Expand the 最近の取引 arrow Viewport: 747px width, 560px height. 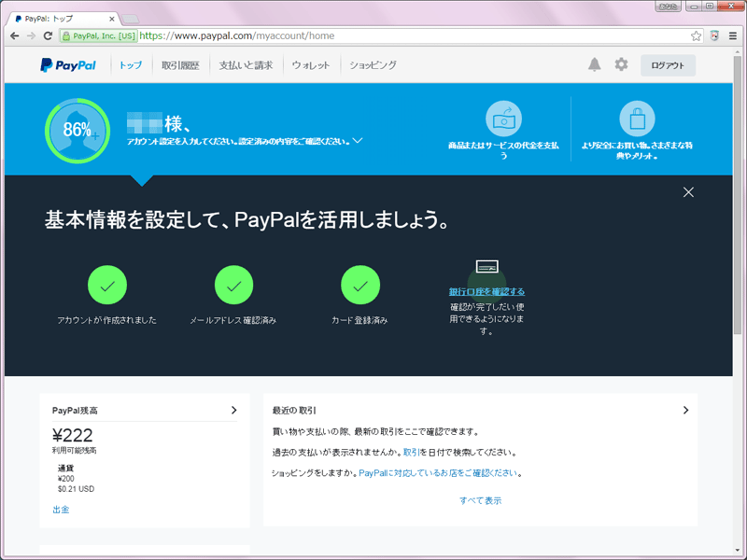pos(685,410)
